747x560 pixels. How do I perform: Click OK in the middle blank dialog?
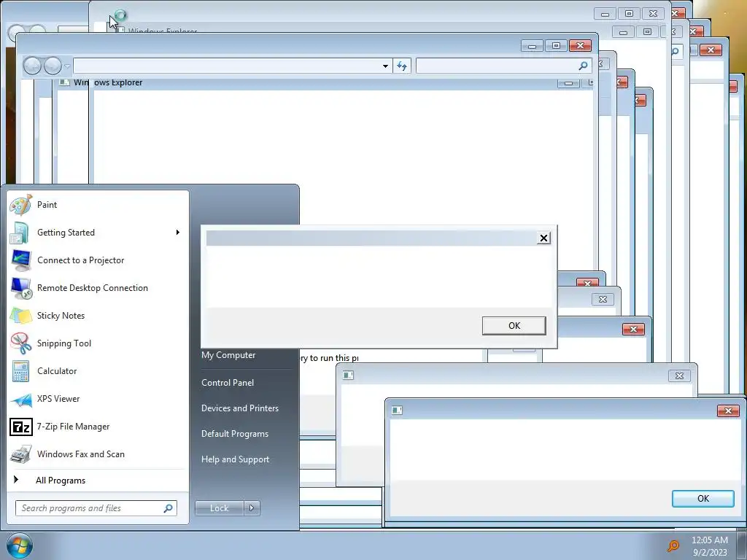point(514,326)
